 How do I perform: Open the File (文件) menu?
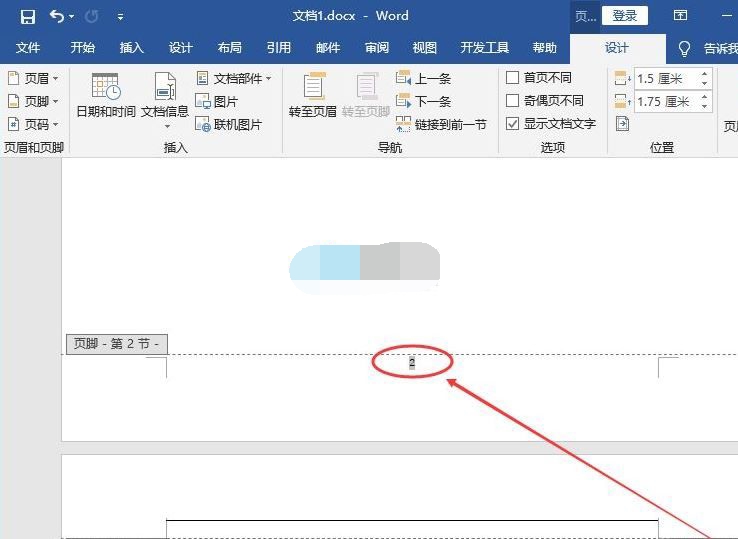28,48
